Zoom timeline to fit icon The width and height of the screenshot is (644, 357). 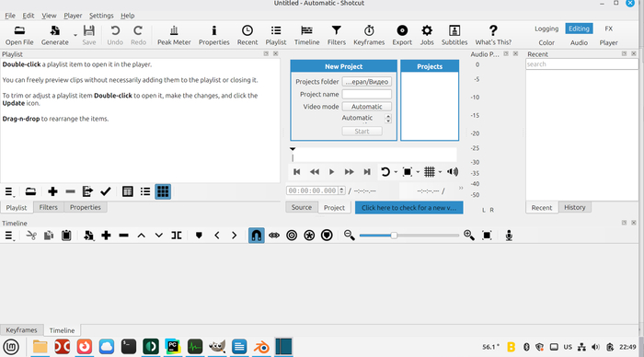point(487,236)
